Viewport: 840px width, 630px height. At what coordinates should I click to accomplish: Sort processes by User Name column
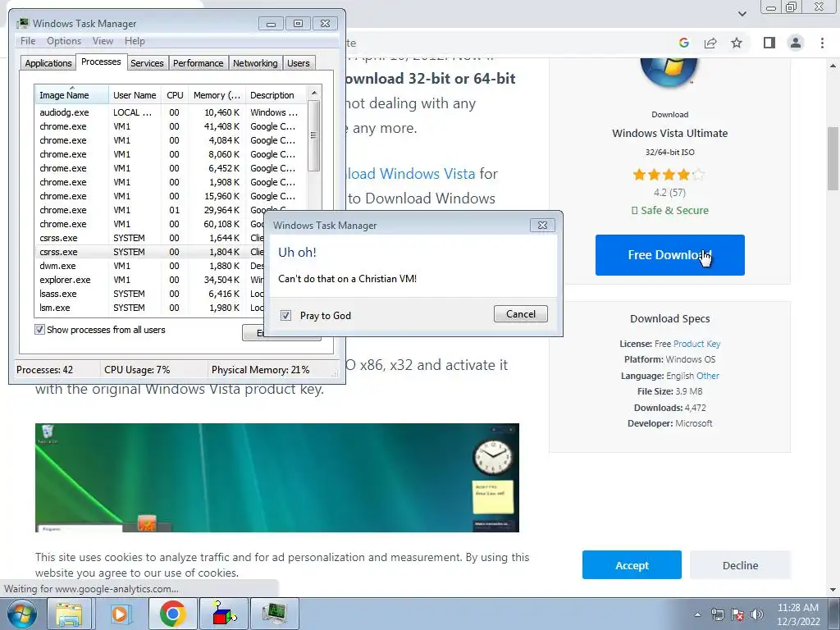135,95
